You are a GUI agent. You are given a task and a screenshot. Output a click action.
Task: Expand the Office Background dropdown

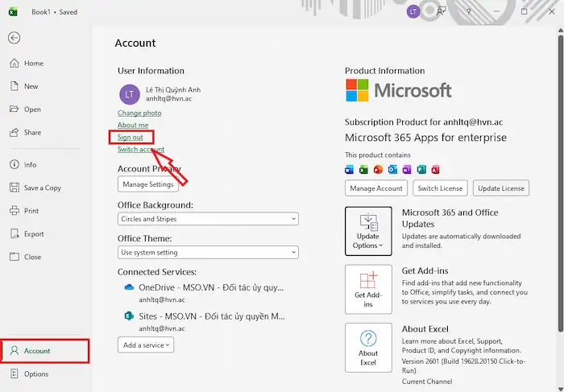(208, 219)
